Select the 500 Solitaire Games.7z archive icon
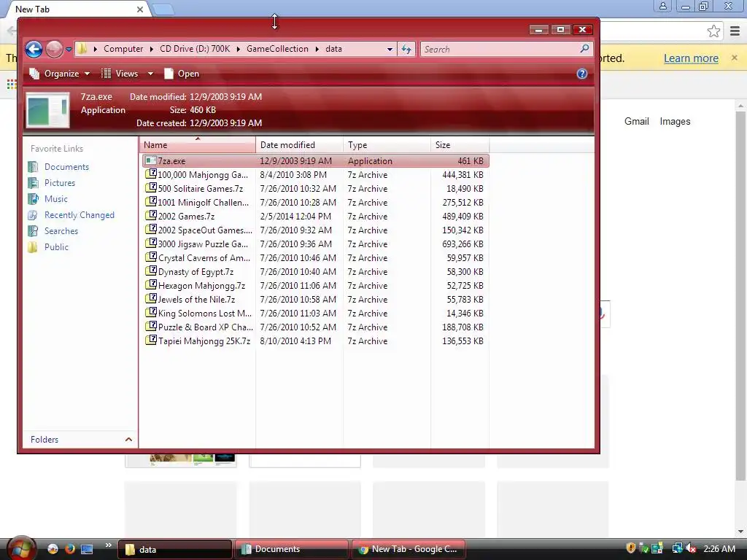Screen dimensions: 747x560 150,188
